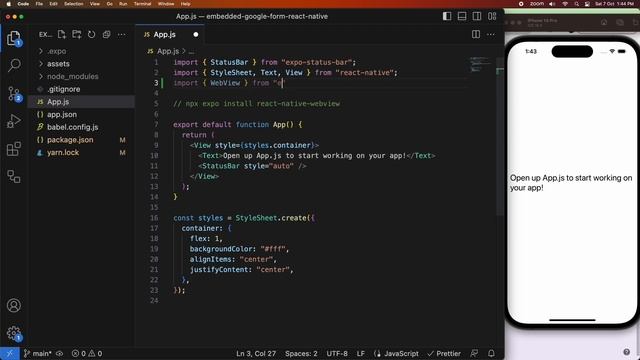Change encoding via UTF-8
Viewport: 640px width, 360px height.
point(337,353)
